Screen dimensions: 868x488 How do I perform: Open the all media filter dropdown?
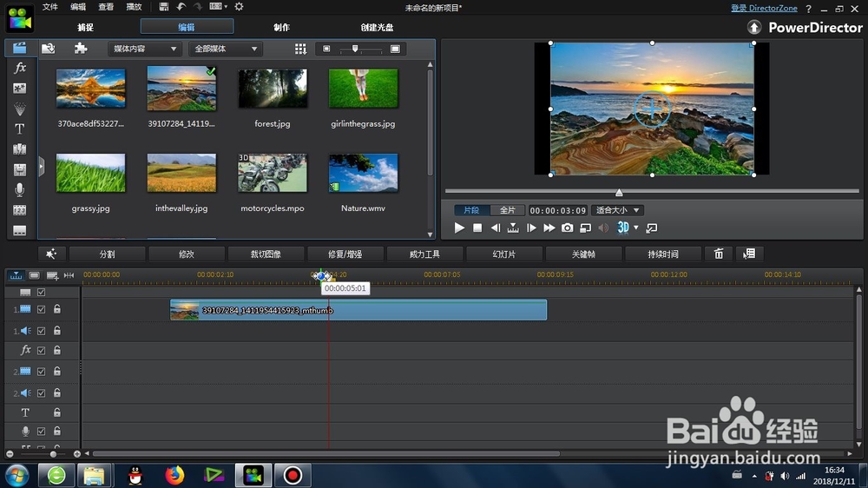click(226, 49)
